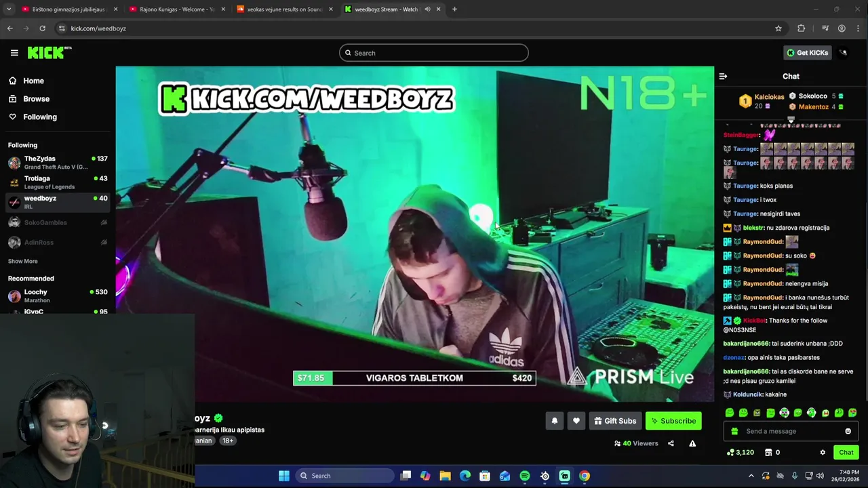The width and height of the screenshot is (868, 488).
Task: Go back in browser history
Action: (x=10, y=28)
